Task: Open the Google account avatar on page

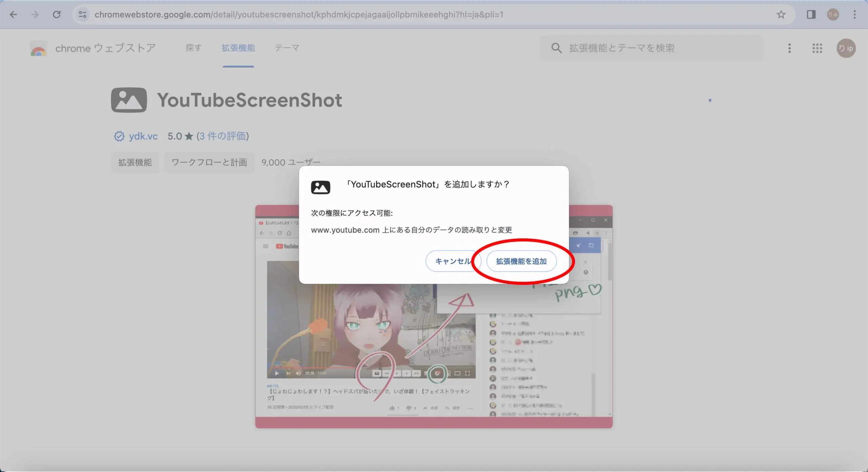Action: 846,48
